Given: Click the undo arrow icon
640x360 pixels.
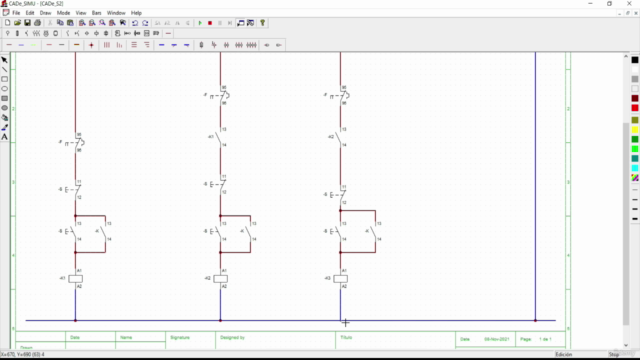Looking at the screenshot, I should click(135, 23).
